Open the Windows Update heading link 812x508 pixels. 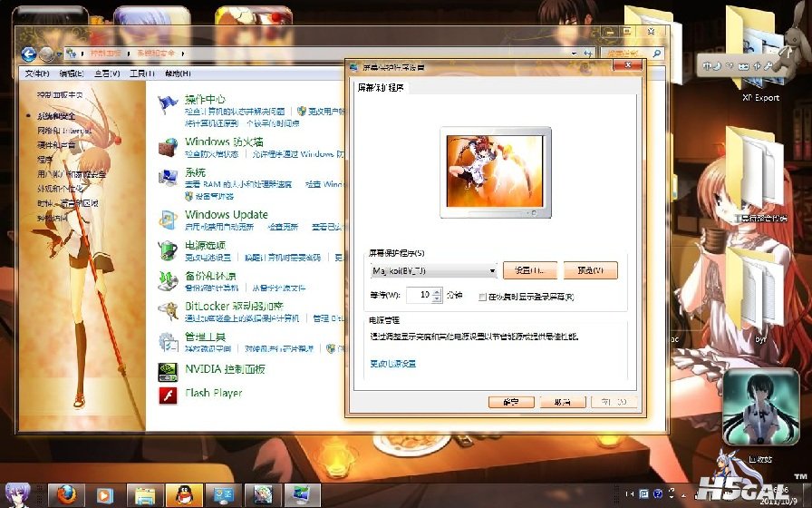tap(227, 215)
